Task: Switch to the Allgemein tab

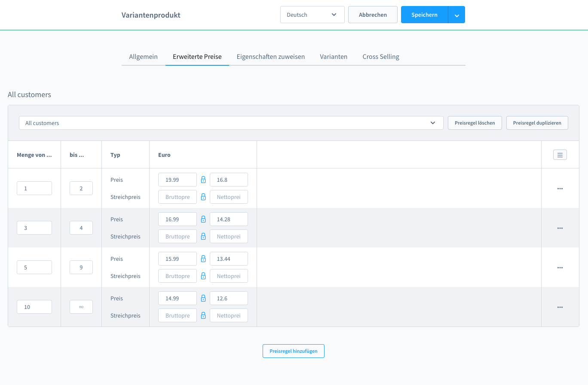Action: [x=143, y=57]
